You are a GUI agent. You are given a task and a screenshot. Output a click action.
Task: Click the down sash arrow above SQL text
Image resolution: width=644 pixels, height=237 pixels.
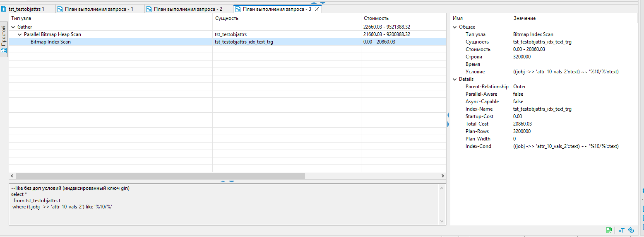tap(231, 181)
